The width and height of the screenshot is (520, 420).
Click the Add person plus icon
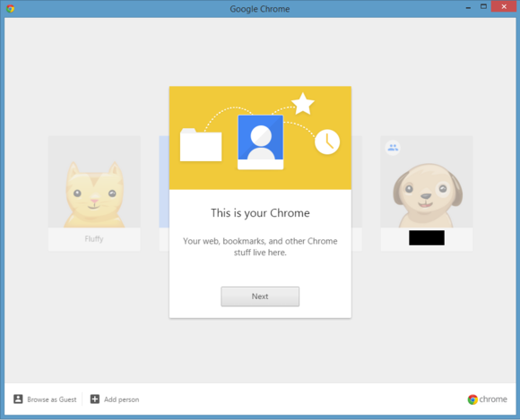95,399
